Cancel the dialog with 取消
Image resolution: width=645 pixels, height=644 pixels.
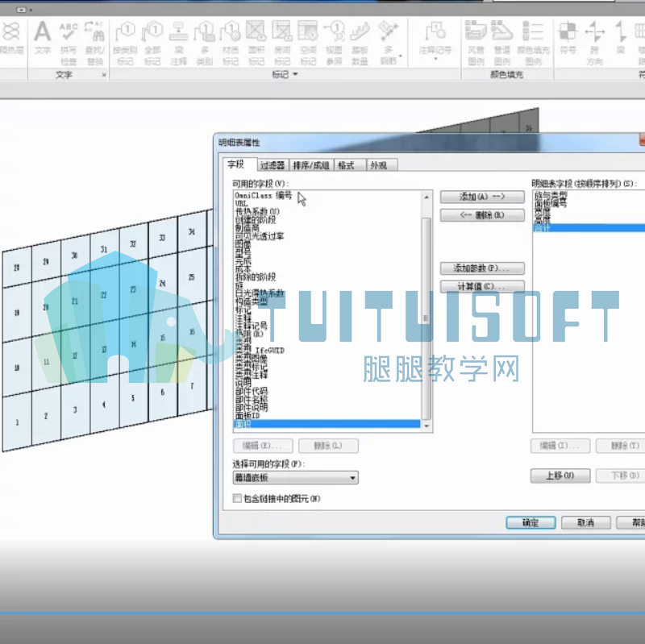(586, 522)
